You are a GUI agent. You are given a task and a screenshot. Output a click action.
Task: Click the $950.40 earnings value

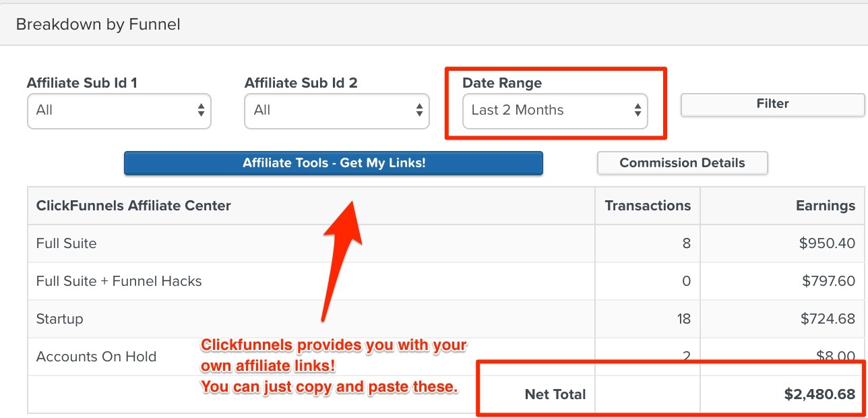pyautogui.click(x=828, y=243)
